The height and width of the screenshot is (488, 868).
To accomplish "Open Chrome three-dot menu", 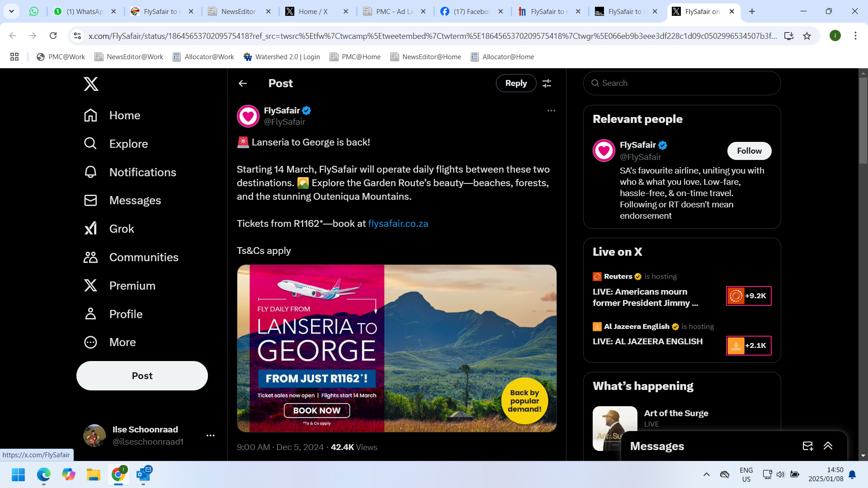I will pyautogui.click(x=855, y=36).
